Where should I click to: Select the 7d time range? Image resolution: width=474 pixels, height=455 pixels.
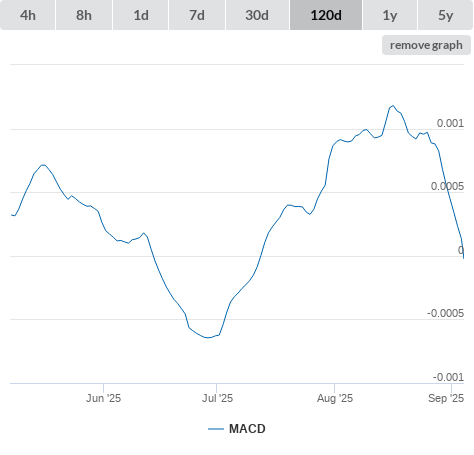[x=197, y=15]
